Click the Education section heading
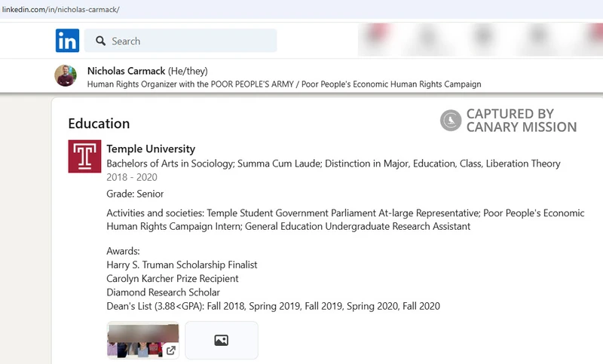This screenshot has height=364, width=603. (99, 124)
